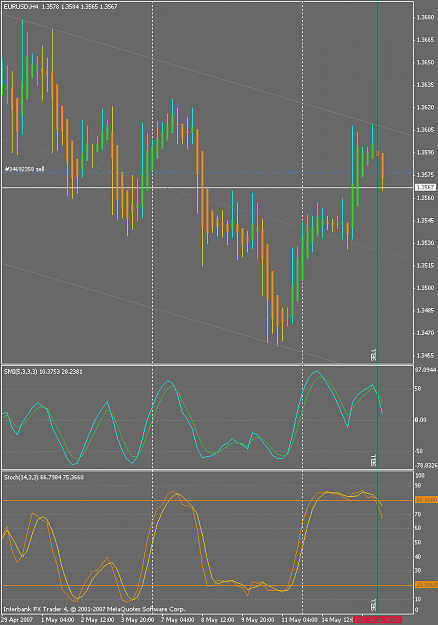Click the SELL label in the Stochastic pane
The image size is (438, 625).
[373, 605]
